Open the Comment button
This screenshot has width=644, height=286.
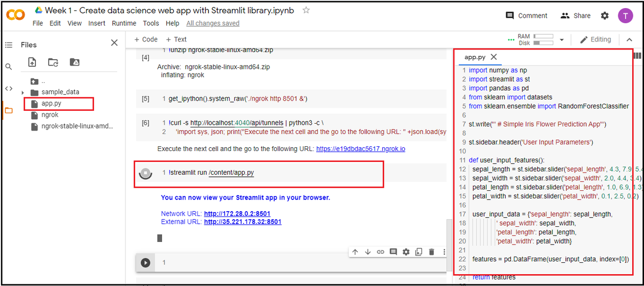click(x=526, y=16)
